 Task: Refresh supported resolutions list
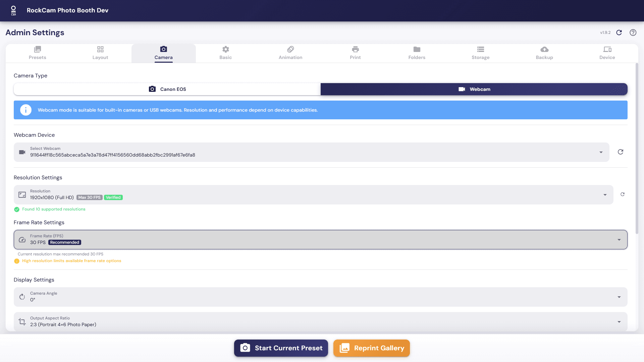[x=623, y=194]
